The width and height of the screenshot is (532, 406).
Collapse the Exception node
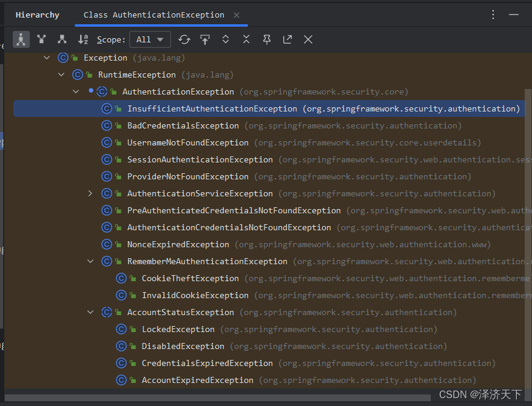click(x=47, y=58)
